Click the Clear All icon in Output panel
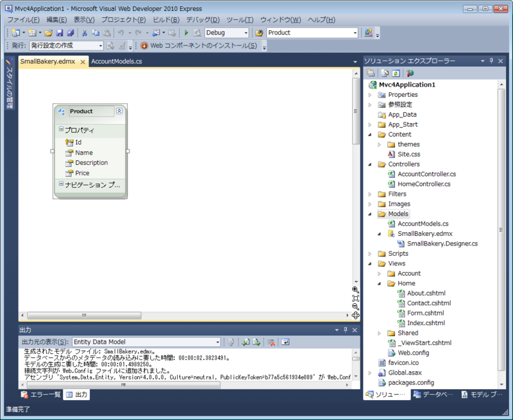Screen dimensions: 513x420 [271, 342]
